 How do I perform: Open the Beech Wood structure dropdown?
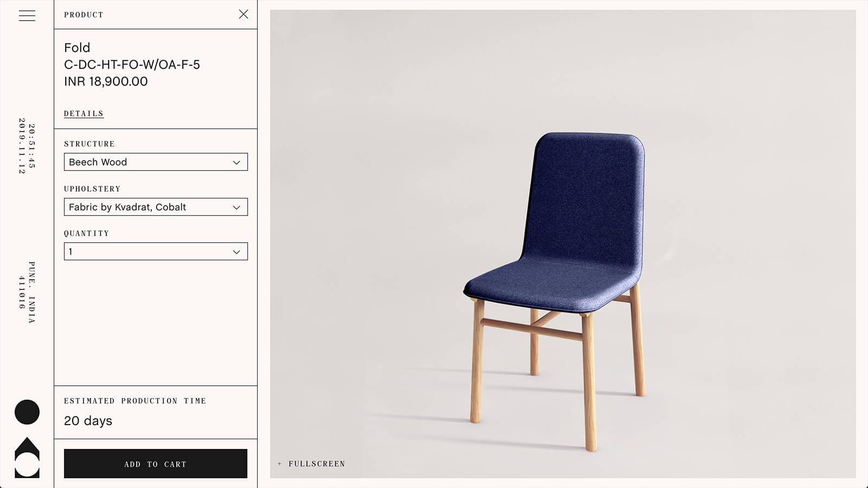coord(156,162)
